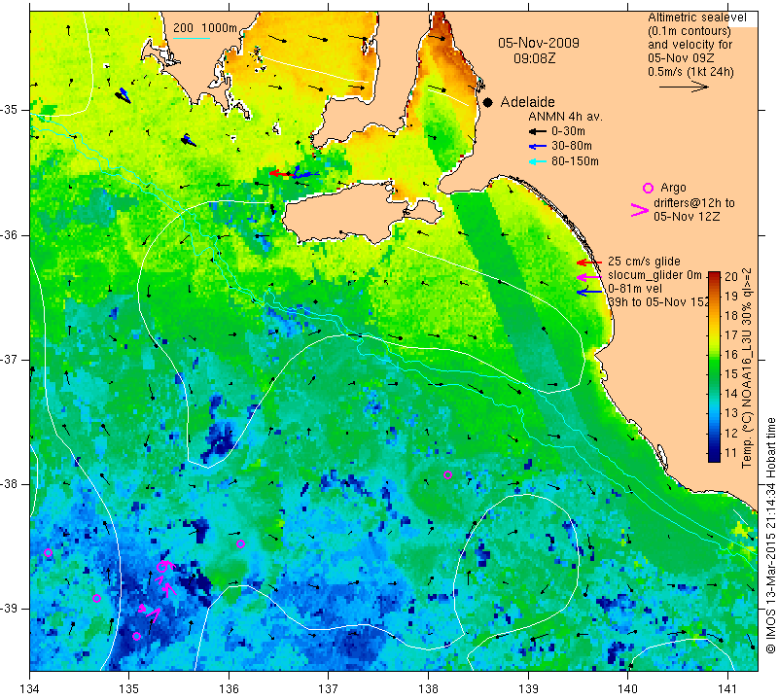This screenshot has width=778, height=700.
Task: Click the Argo float circle near 134.2E 38.5S
Action: (x=48, y=552)
